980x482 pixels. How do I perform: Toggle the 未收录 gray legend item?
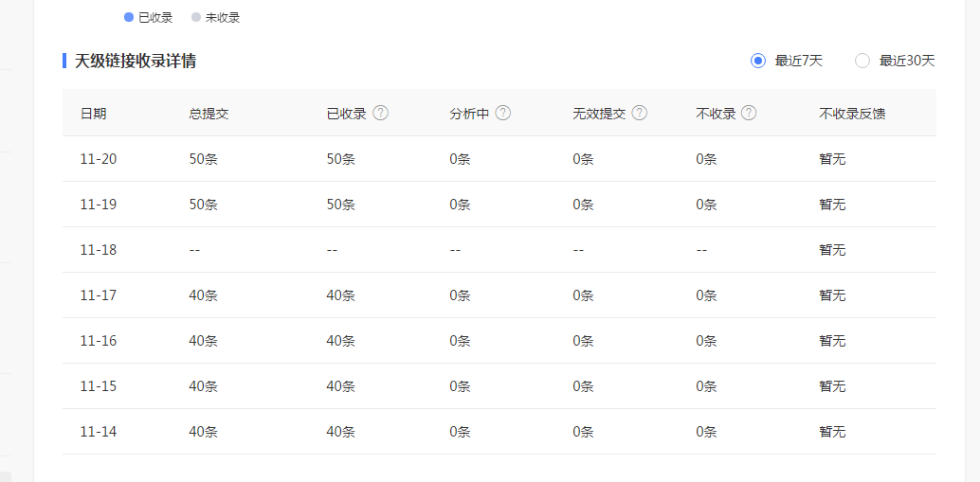[216, 17]
